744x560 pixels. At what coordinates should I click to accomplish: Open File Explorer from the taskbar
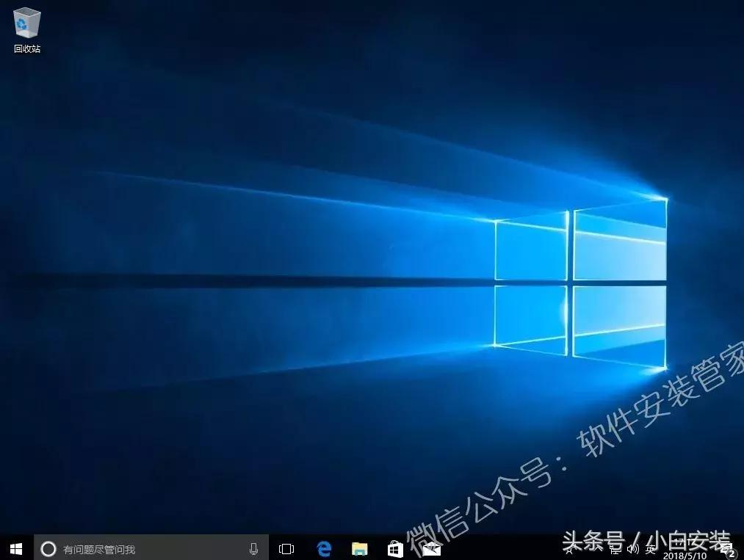(x=359, y=548)
